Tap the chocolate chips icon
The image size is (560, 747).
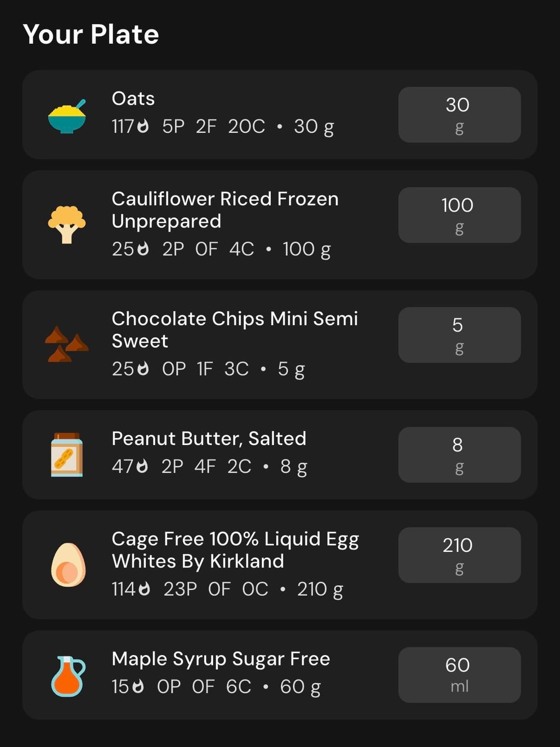67,344
